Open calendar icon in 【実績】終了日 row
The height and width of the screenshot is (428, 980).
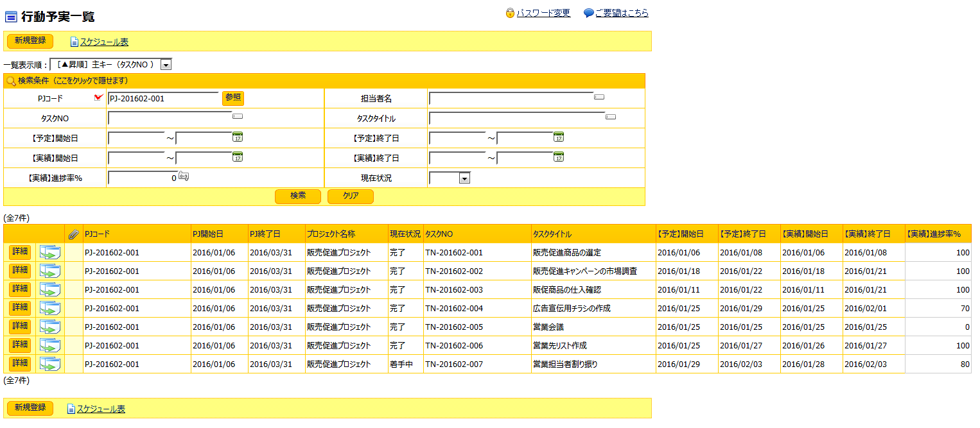[559, 157]
